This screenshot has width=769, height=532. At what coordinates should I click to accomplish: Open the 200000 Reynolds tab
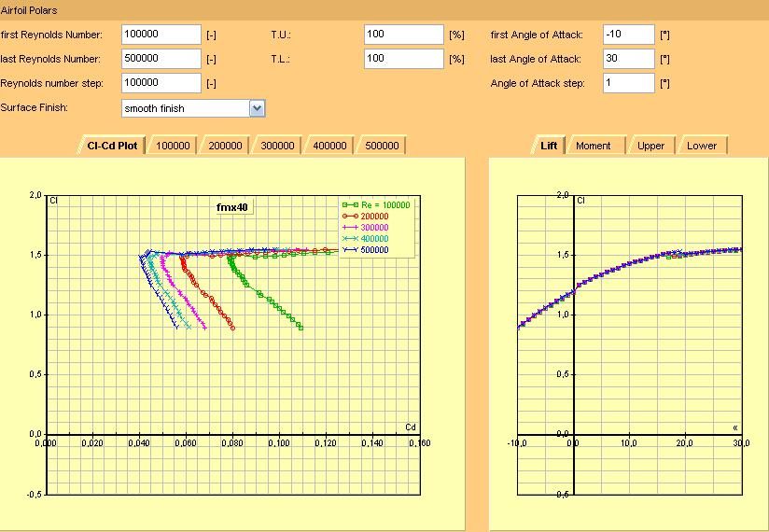tap(225, 146)
